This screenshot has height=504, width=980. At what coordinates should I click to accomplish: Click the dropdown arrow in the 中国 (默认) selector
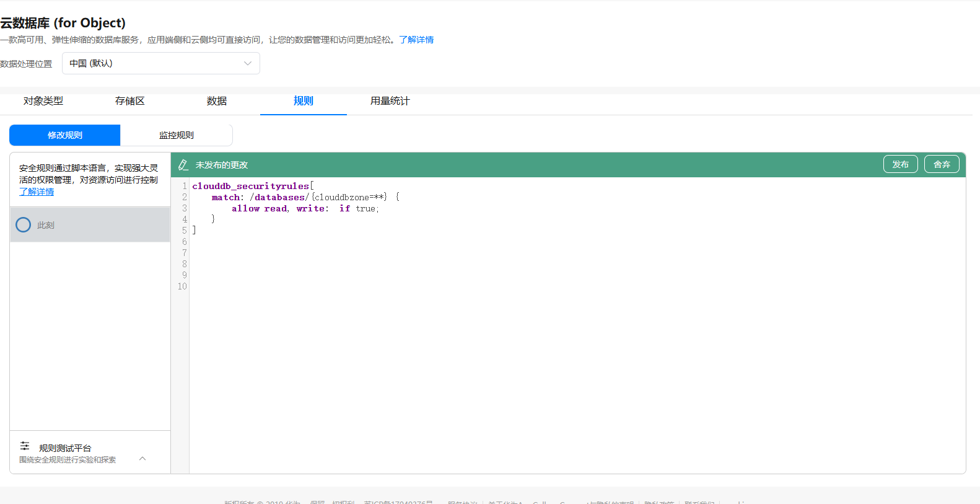(248, 63)
